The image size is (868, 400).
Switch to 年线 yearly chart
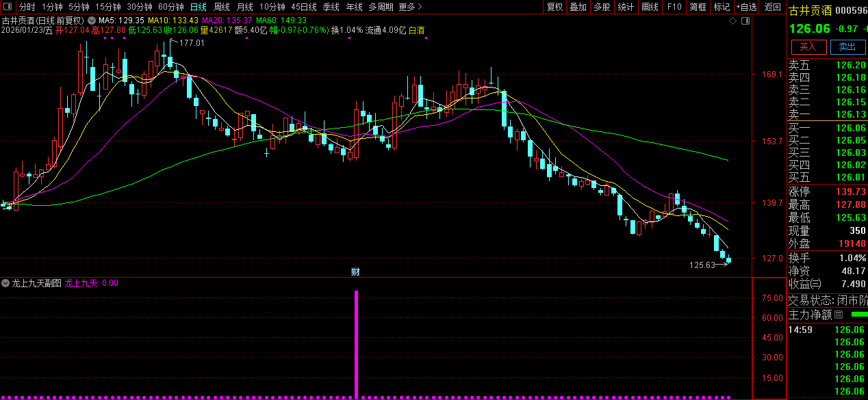click(354, 7)
